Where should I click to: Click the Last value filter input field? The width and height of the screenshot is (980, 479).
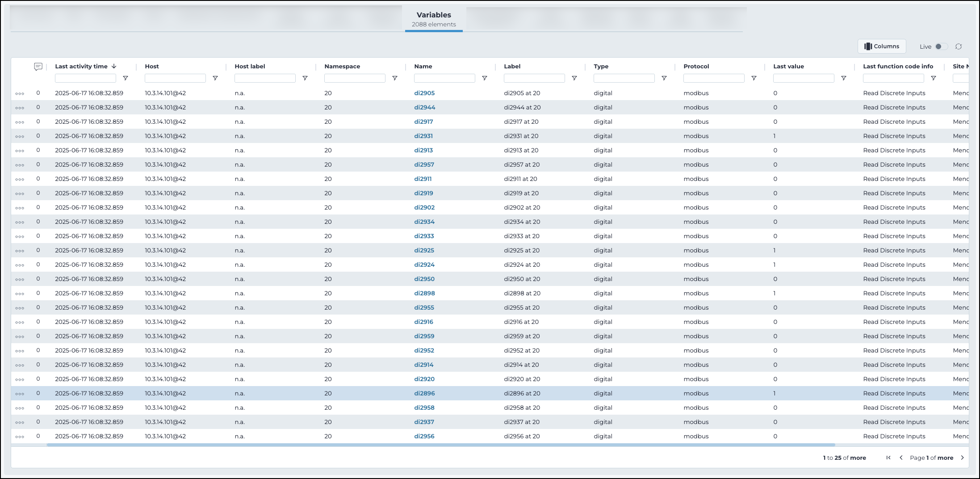coord(804,78)
